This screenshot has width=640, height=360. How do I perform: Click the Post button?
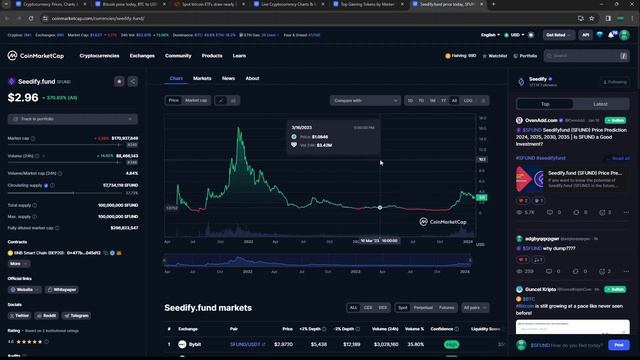(x=619, y=345)
